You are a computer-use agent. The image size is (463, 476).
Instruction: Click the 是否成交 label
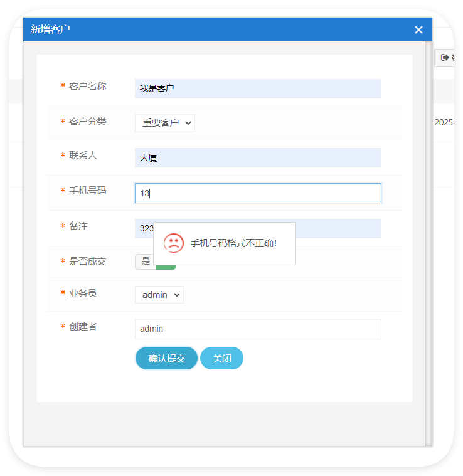[x=87, y=262]
